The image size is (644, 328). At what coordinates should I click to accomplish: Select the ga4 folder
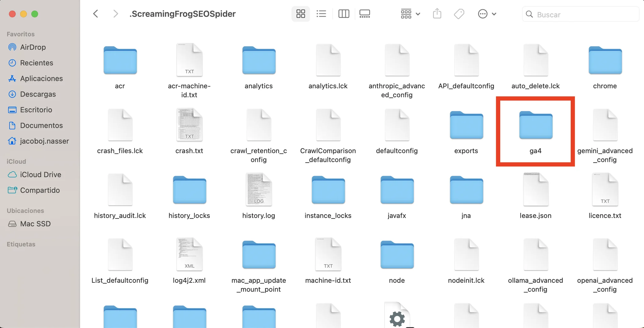click(536, 125)
